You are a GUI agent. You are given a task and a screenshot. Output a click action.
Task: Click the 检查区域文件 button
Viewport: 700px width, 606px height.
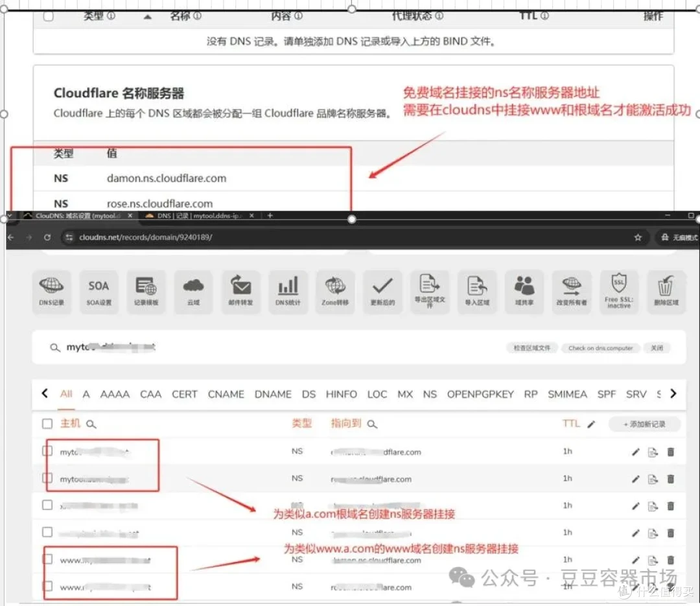531,348
